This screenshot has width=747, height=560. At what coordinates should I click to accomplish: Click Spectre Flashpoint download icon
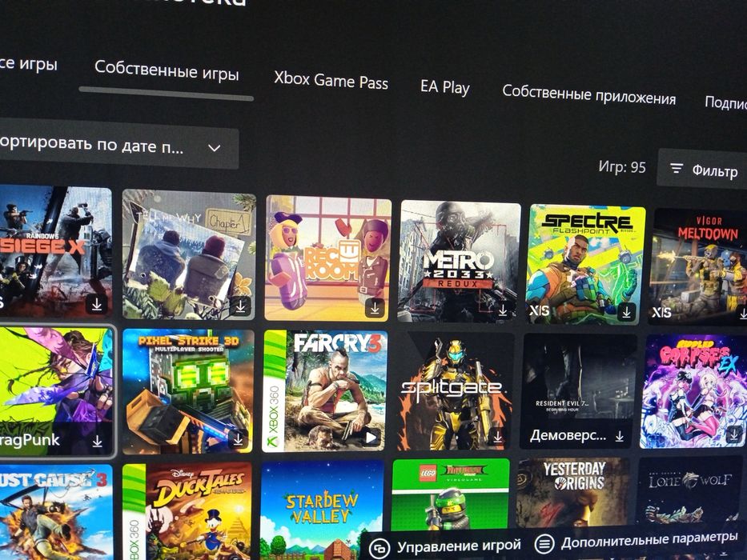pyautogui.click(x=626, y=312)
